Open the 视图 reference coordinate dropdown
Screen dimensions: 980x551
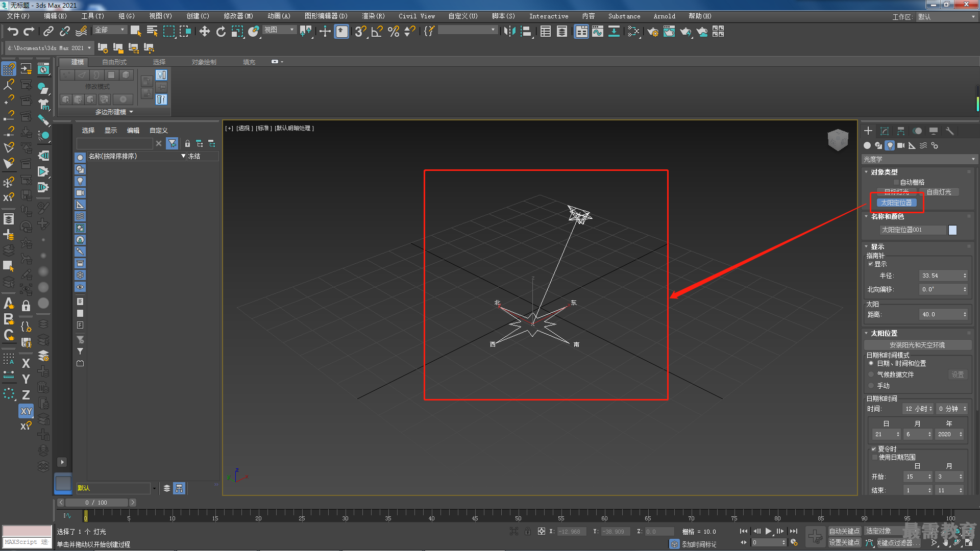279,30
